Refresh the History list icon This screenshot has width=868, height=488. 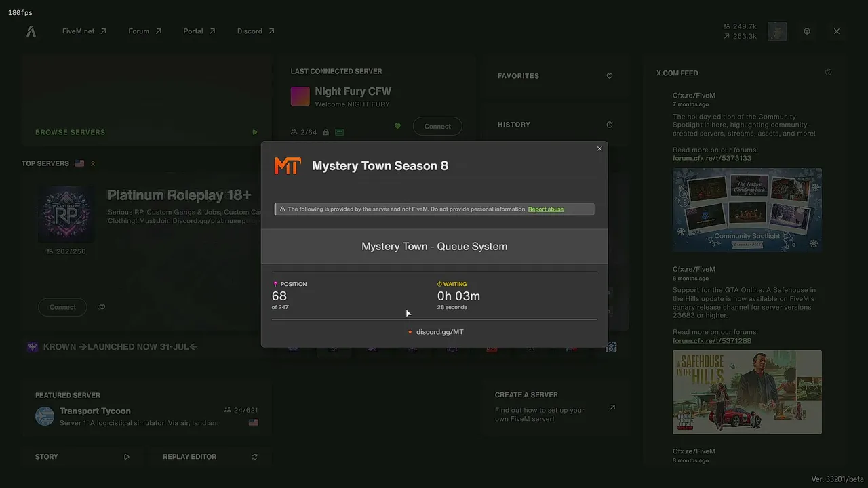point(610,125)
